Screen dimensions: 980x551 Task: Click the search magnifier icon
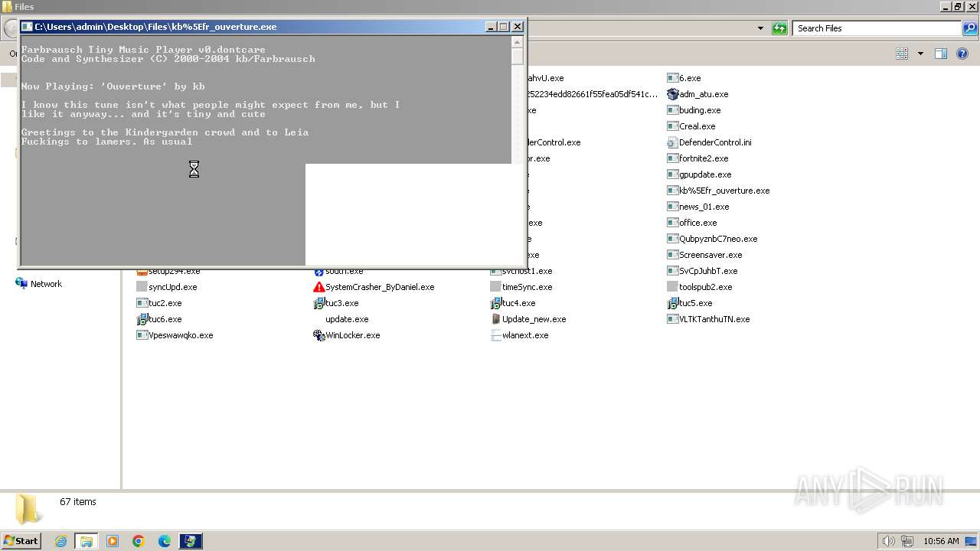coord(970,28)
